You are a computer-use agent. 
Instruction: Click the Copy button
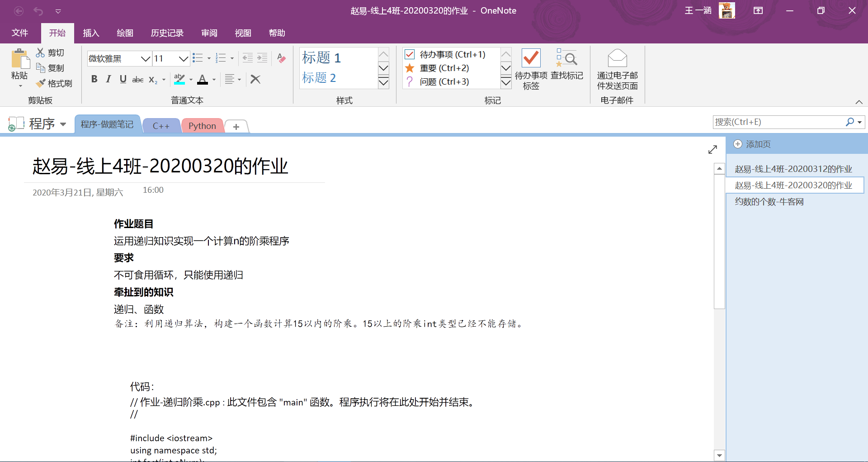(x=50, y=68)
